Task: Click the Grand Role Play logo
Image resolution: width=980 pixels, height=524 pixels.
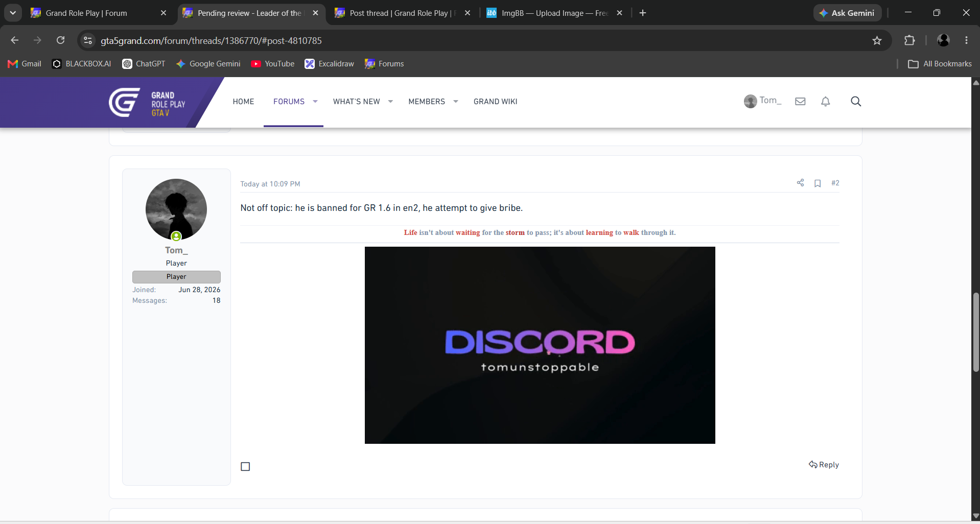Action: [147, 102]
